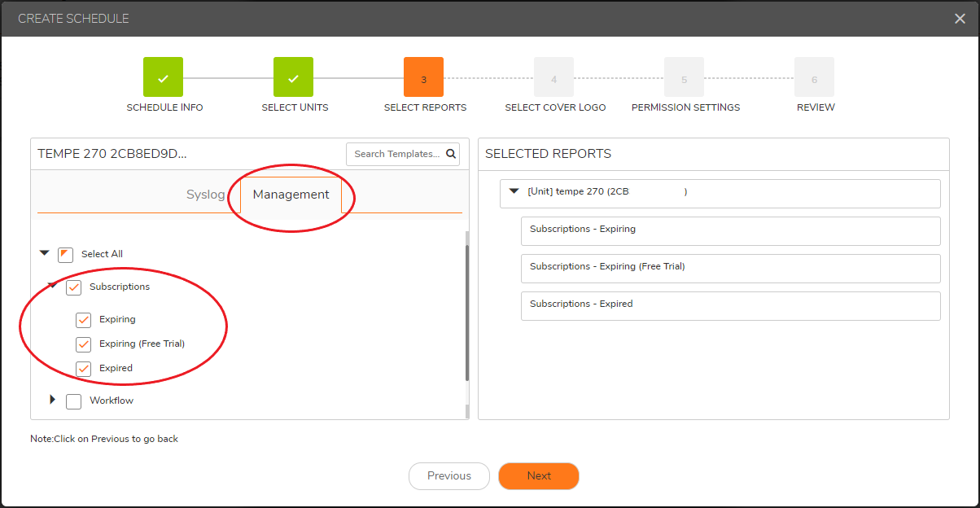This screenshot has width=980, height=508.
Task: Uncheck the Expiring checkbox
Action: [83, 320]
